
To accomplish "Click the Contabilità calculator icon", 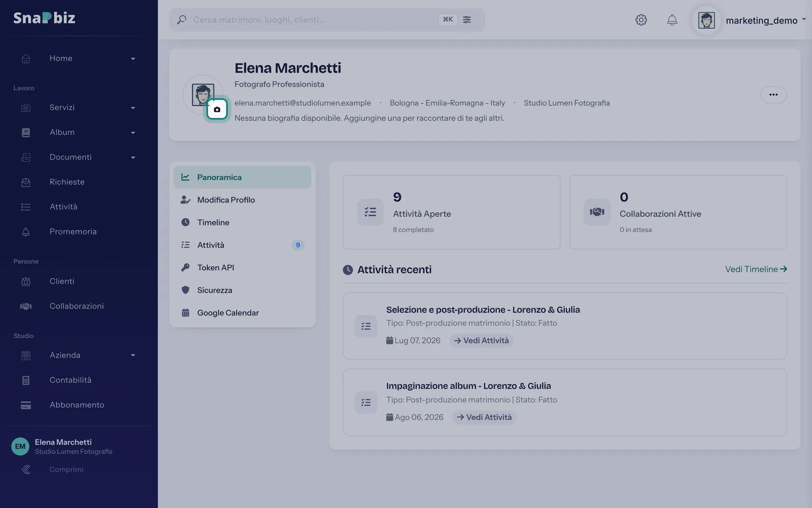I will click(26, 380).
